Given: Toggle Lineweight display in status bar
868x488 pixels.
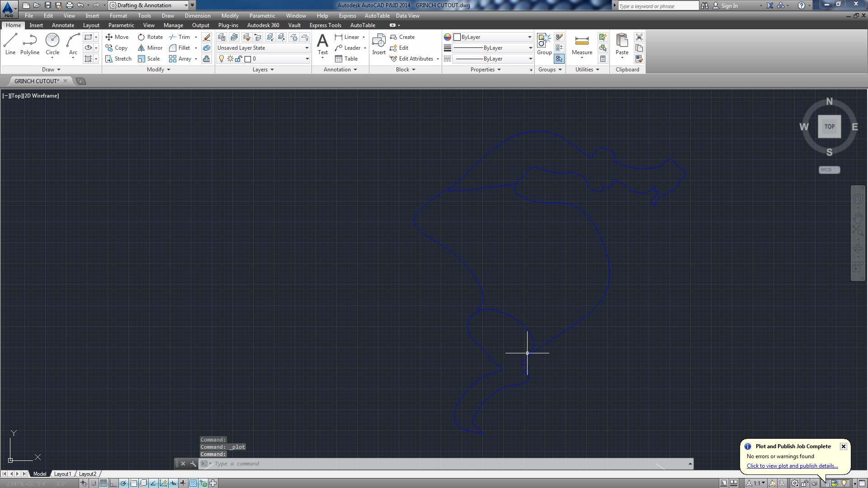Looking at the screenshot, I should point(183,483).
